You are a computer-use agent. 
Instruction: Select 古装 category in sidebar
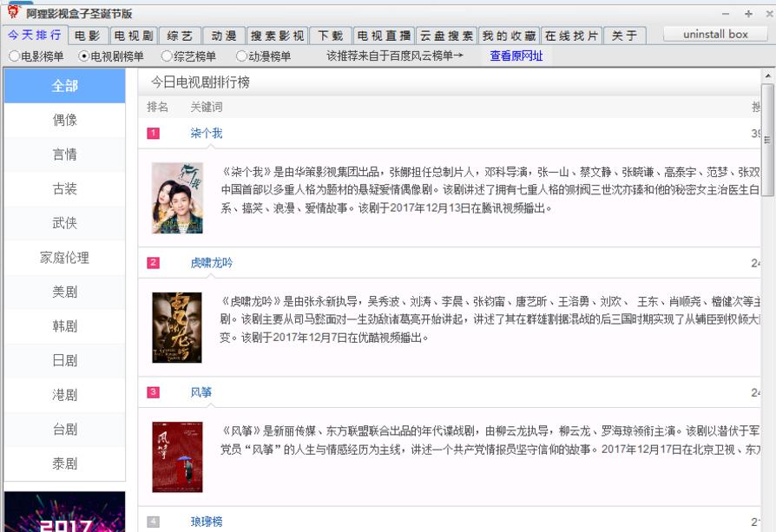(x=64, y=189)
